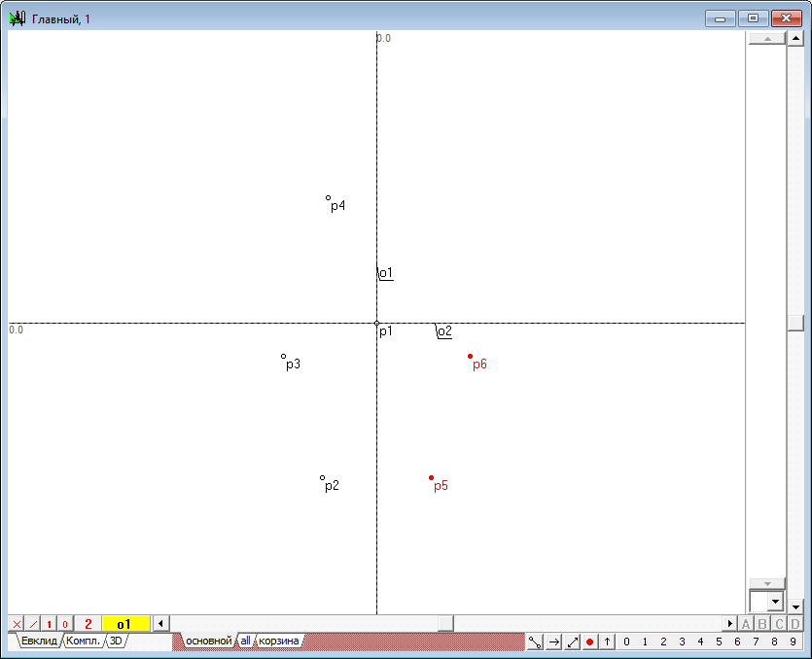Click the o1 label on the vertical axis
Image resolution: width=812 pixels, height=659 pixels.
coord(386,273)
